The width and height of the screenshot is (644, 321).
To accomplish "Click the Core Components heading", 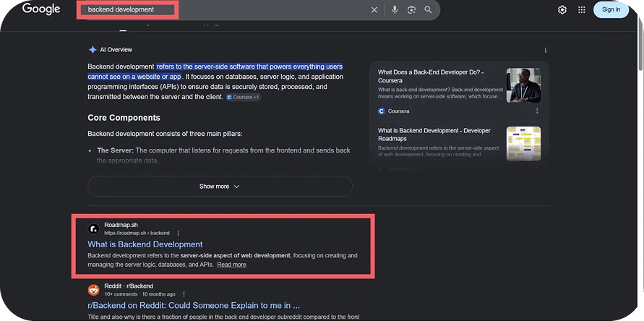I will tap(124, 118).
